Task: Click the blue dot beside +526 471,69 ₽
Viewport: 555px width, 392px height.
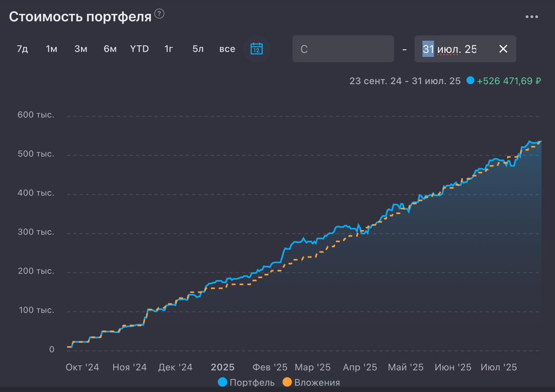Action: pos(470,81)
